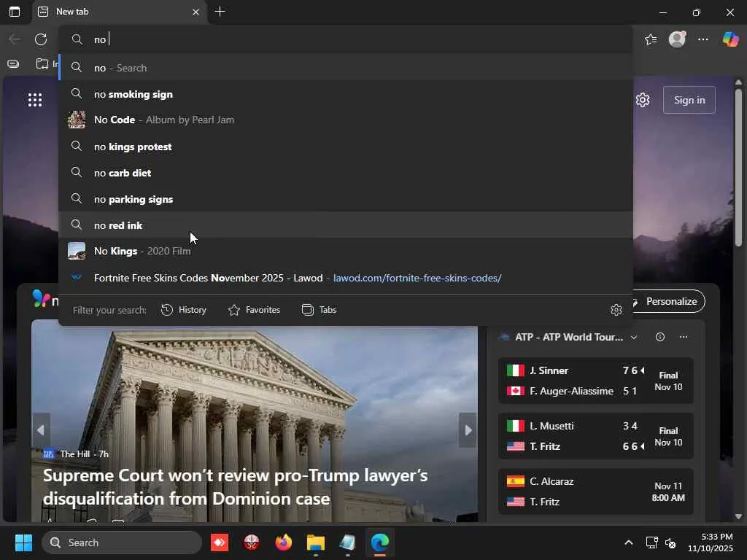The image size is (747, 560).
Task: Open page settings gear icon
Action: (x=643, y=100)
